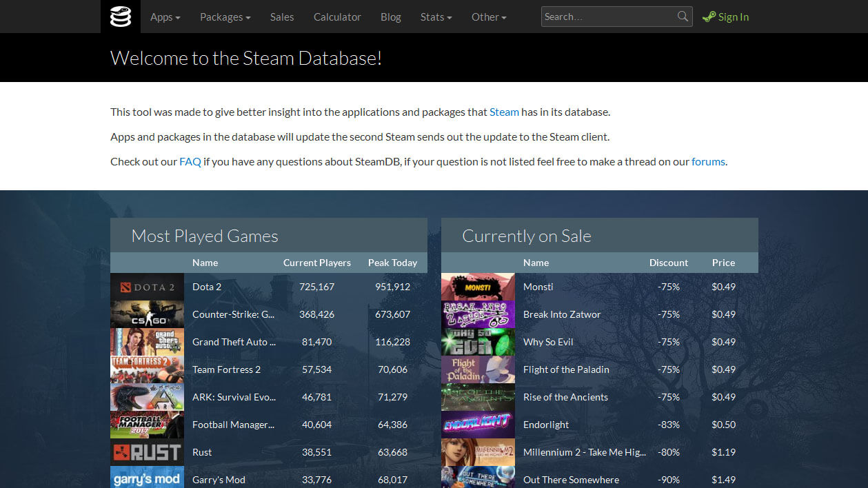Open the Team Fortress 2 thumbnail

coord(147,369)
